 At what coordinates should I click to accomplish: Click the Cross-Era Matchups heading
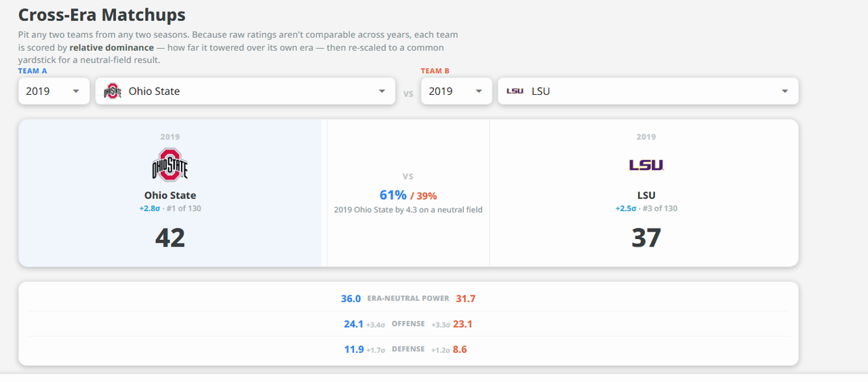102,15
